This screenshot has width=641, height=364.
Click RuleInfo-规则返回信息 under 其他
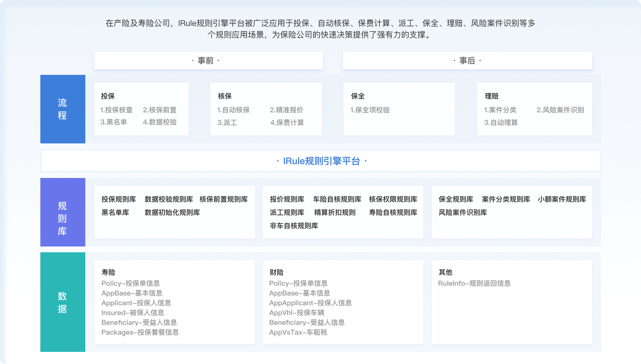[474, 283]
